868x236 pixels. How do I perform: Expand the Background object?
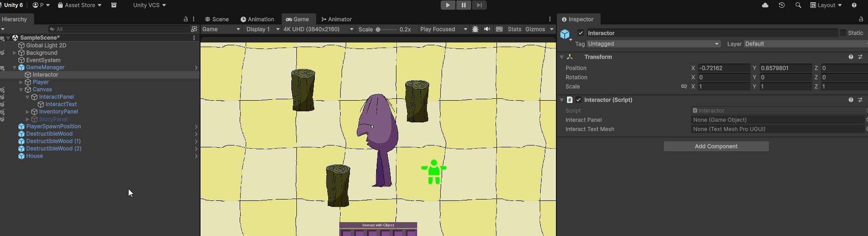click(14, 53)
